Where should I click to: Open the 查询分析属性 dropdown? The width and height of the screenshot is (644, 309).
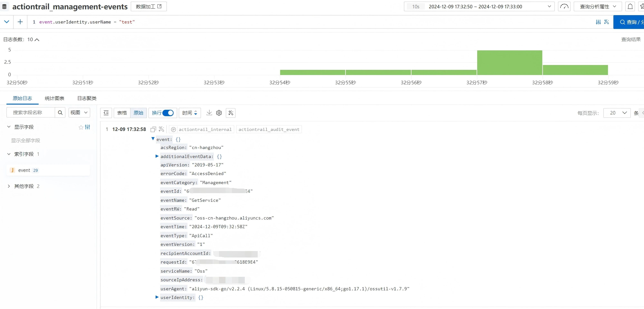pos(597,6)
